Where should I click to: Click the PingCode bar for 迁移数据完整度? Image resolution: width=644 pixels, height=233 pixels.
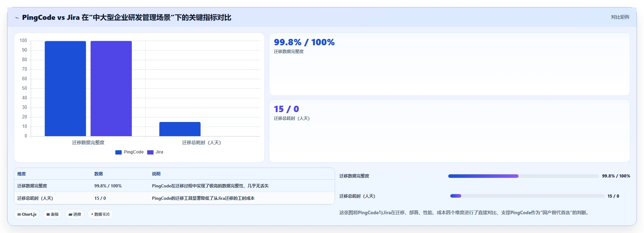pyautogui.click(x=65, y=88)
